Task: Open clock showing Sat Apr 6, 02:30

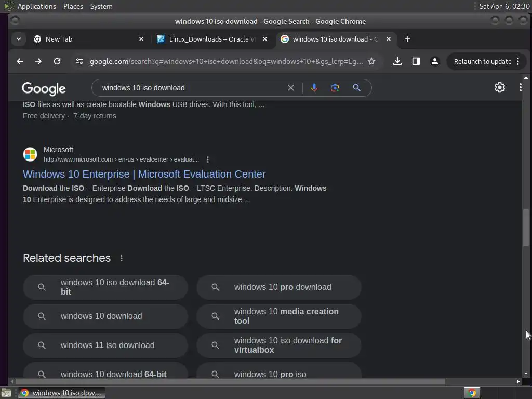Action: click(504, 6)
